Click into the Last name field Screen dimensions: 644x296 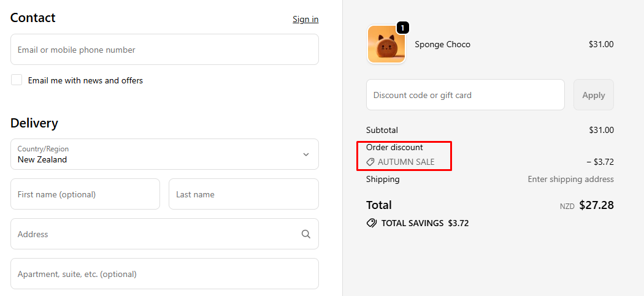pyautogui.click(x=243, y=194)
